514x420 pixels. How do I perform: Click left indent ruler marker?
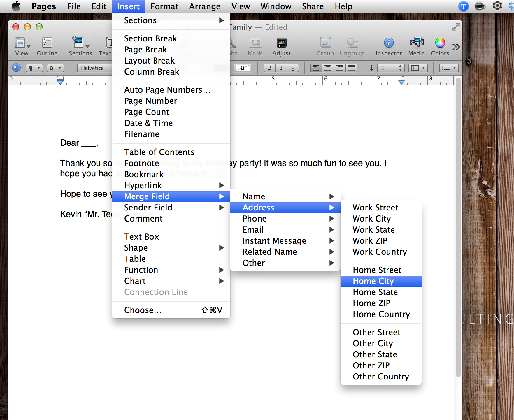pyautogui.click(x=60, y=82)
